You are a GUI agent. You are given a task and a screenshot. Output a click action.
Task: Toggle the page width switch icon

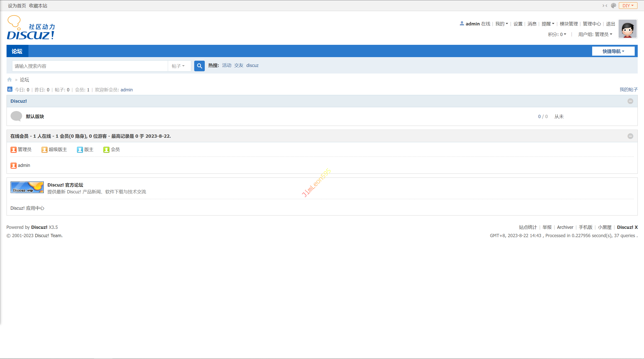click(605, 6)
